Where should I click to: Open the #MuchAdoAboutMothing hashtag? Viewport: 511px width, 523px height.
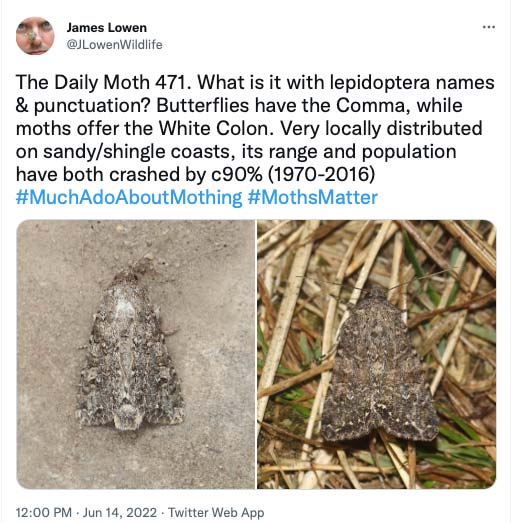tap(129, 197)
